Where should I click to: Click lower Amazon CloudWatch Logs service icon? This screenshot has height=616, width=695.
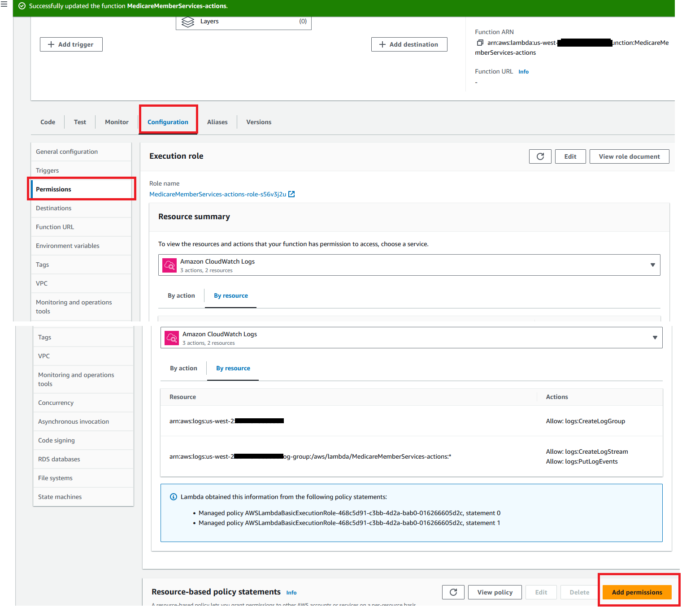[x=172, y=338]
